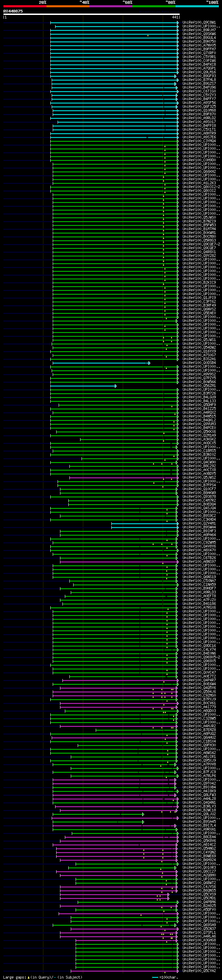Click the UniRef100_C5X1T1 hit label
The width and height of the screenshot is (222, 980).
click(199, 129)
